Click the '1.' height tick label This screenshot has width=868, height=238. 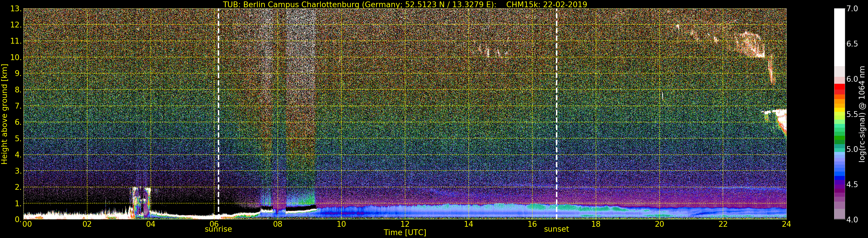tap(18, 203)
